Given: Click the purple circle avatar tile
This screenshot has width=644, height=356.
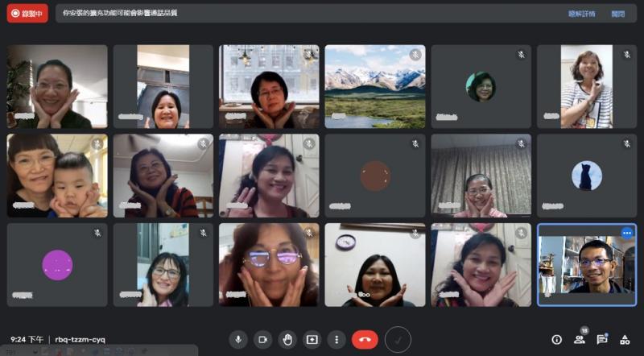Looking at the screenshot, I should (57, 265).
